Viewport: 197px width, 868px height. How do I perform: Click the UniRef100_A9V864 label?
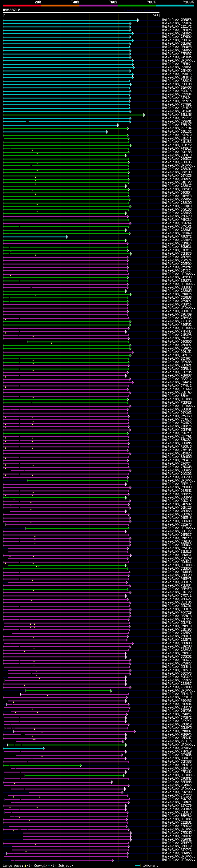click(x=177, y=200)
